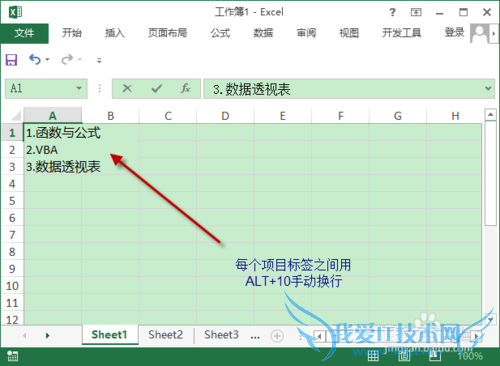500x366 pixels.
Task: Switch to the 插入 ribbon tab
Action: coord(115,33)
